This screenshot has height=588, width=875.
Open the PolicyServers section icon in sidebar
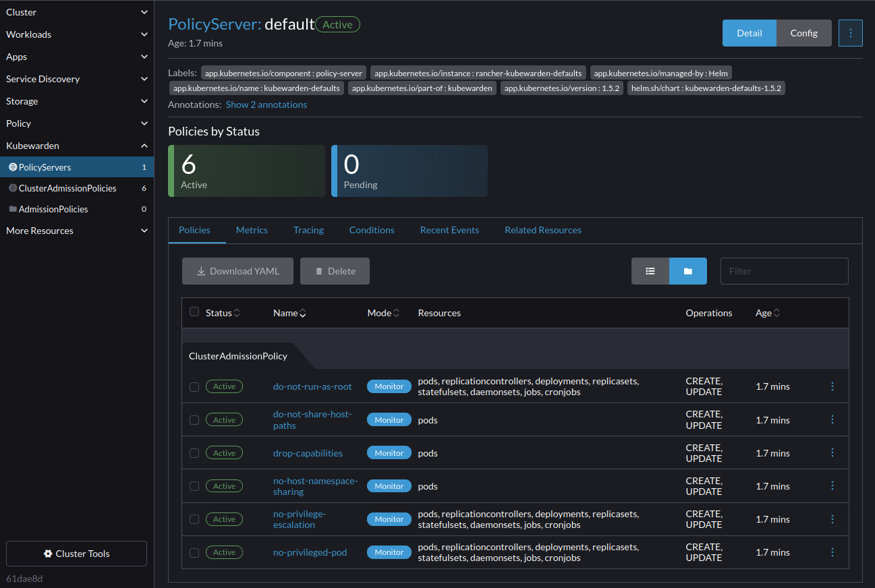pos(13,167)
